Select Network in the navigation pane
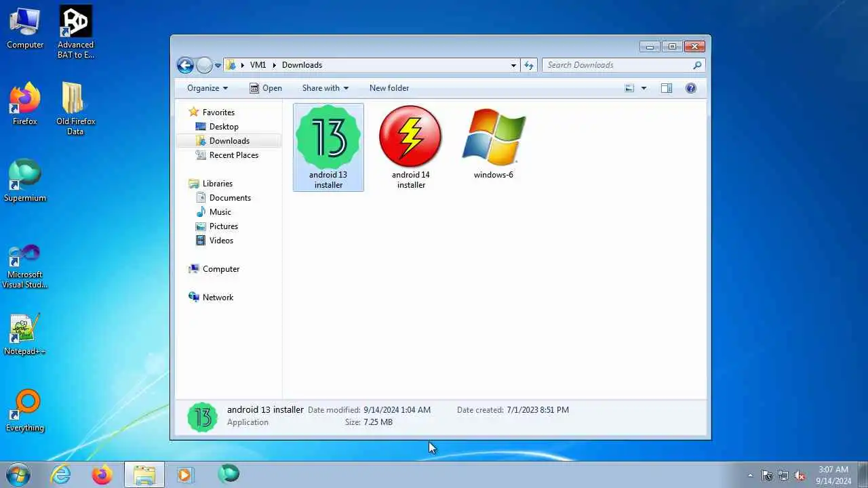This screenshot has height=488, width=868. point(218,298)
